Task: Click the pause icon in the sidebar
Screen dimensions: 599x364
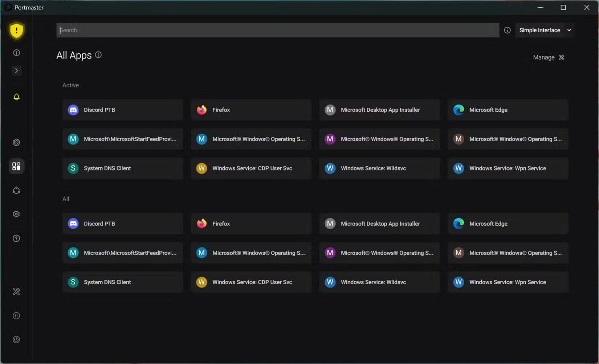Action: click(x=16, y=316)
